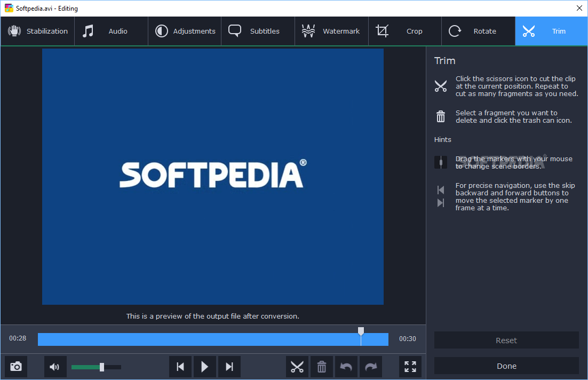588x380 pixels.
Task: Undo the last trim action
Action: (346, 367)
